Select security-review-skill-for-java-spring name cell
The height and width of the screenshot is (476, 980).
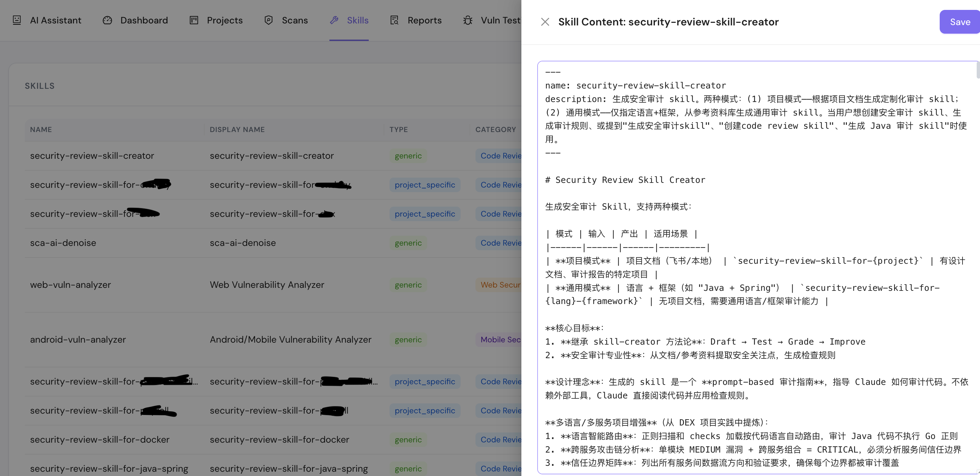click(109, 468)
